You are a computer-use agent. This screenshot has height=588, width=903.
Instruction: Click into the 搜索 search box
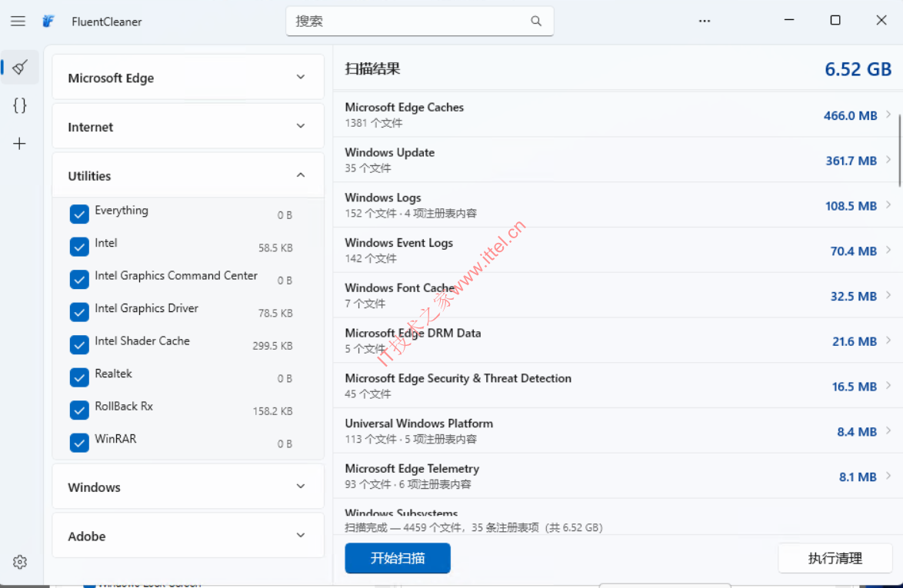pos(420,22)
